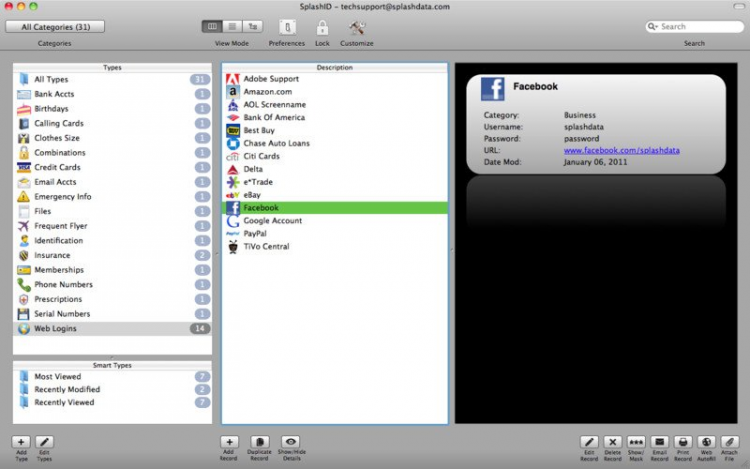
Task: Switch to the list view mode
Action: (232, 26)
